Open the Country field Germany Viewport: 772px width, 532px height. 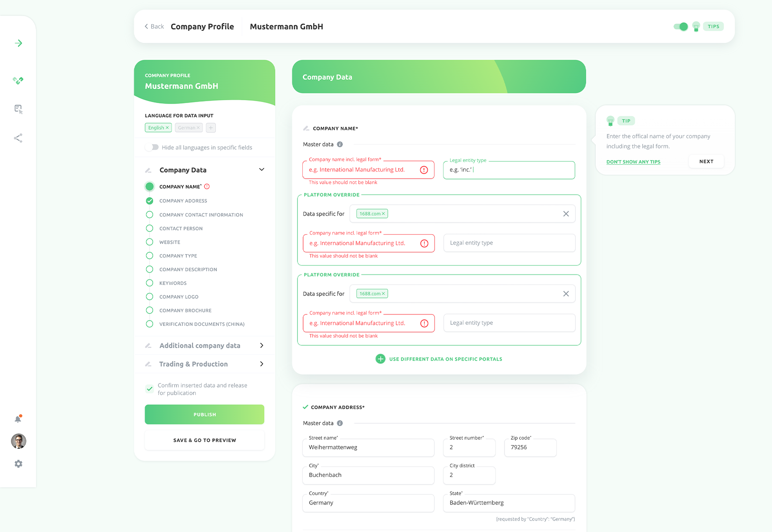click(368, 503)
